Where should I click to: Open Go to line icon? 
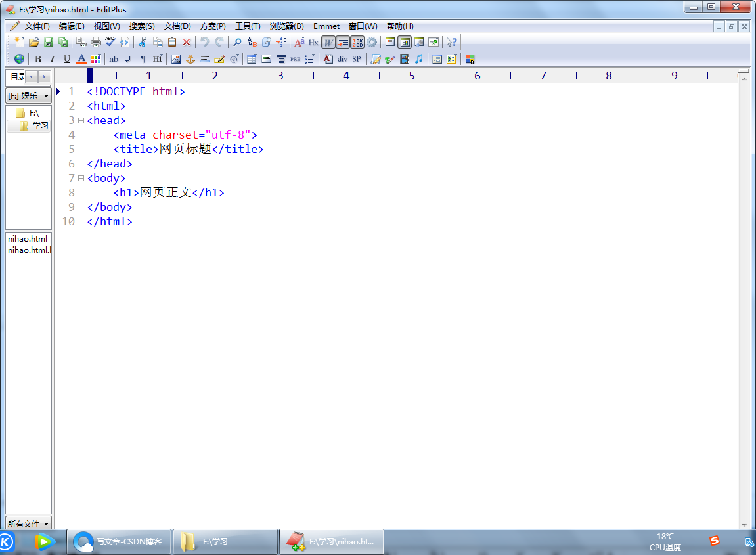281,43
